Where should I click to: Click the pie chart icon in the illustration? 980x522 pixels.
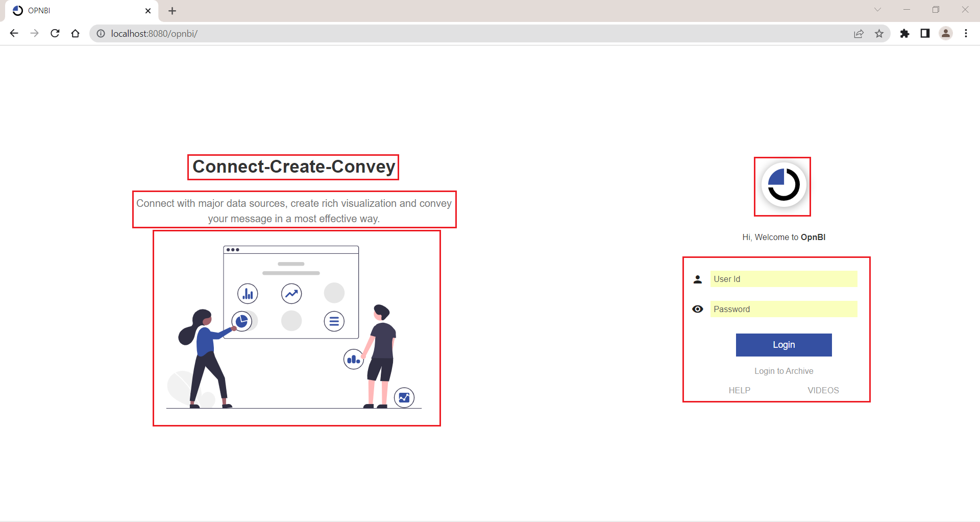click(x=242, y=321)
